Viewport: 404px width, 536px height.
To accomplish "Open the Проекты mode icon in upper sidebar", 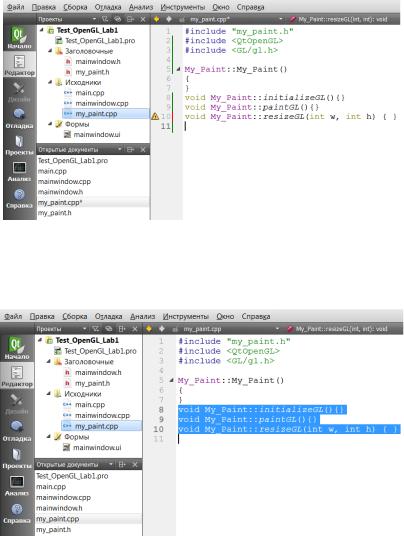I will (x=19, y=145).
